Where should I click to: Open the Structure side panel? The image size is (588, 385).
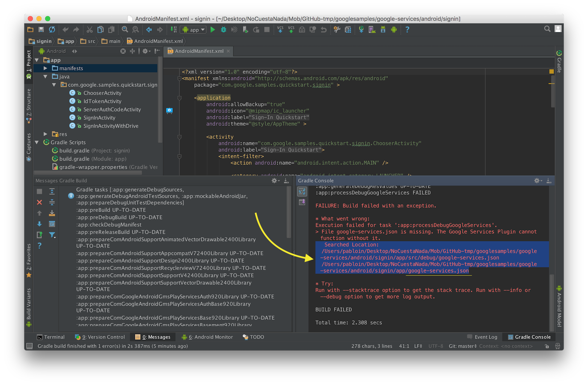pos(29,106)
